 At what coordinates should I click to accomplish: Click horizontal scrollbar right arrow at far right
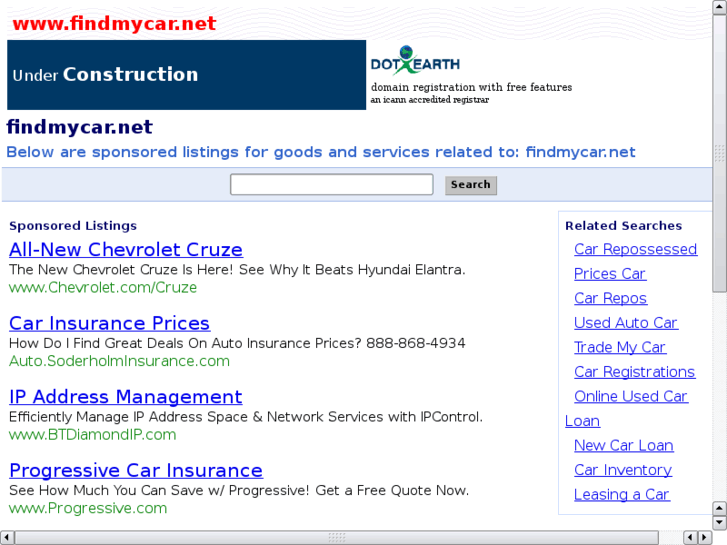click(x=705, y=538)
